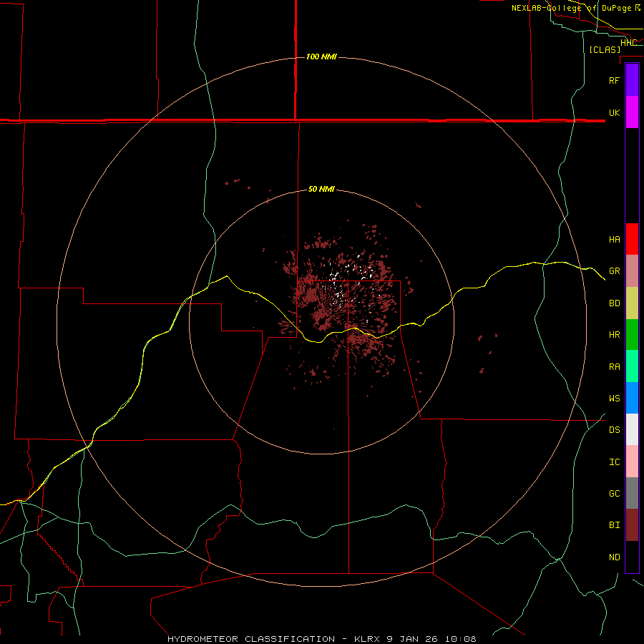Click the gray GC color swatch

632,493
